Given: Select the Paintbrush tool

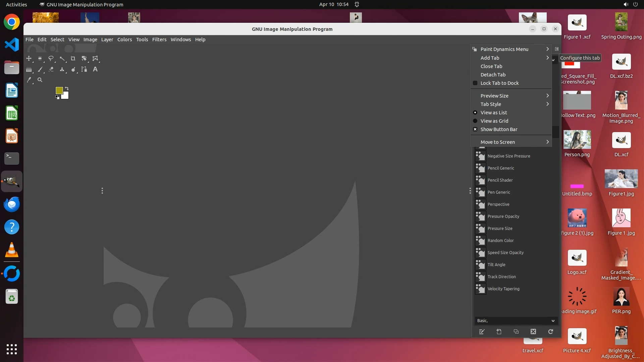Looking at the screenshot, I should pos(40,69).
